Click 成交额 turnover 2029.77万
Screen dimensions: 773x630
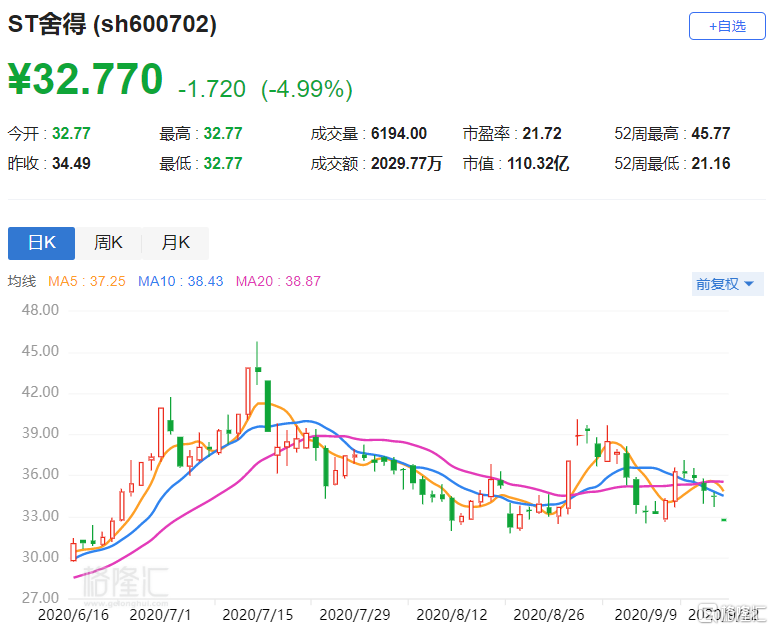[407, 164]
